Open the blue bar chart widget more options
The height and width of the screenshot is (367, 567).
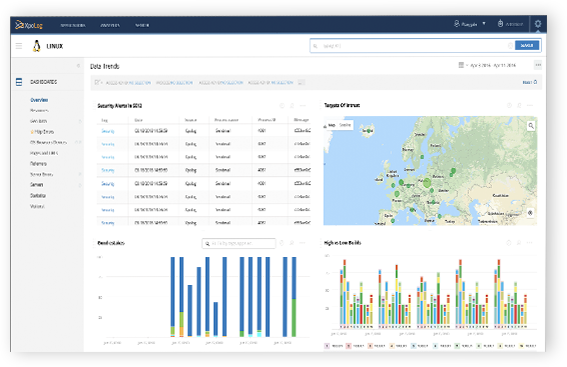click(303, 243)
